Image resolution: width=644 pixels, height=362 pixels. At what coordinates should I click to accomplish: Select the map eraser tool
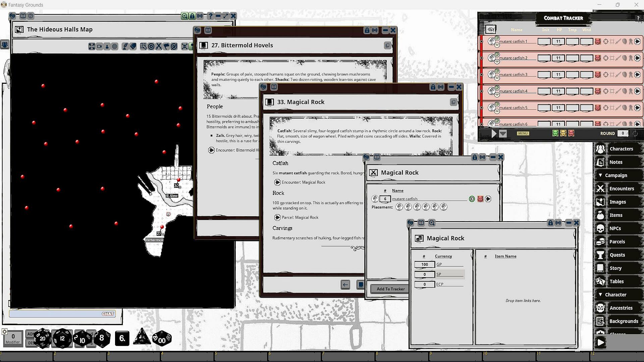[x=133, y=46]
